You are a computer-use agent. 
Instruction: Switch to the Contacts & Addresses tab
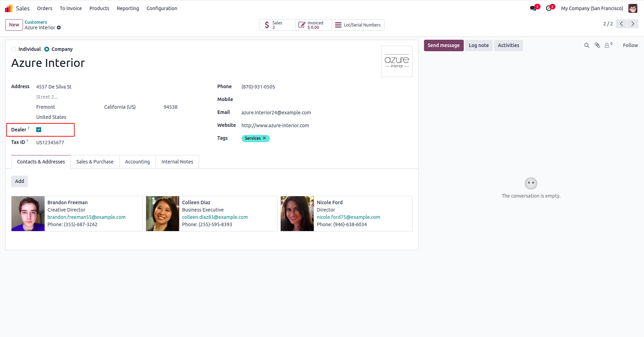41,162
